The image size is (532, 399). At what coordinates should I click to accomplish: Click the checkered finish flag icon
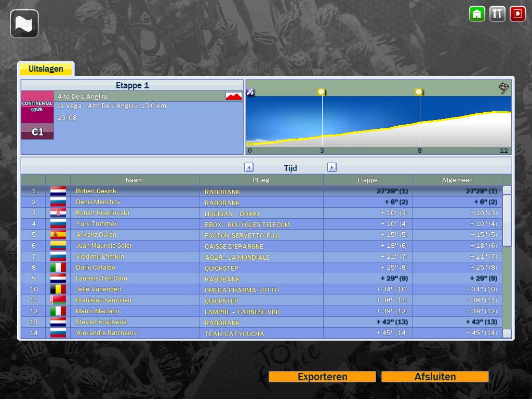click(503, 88)
